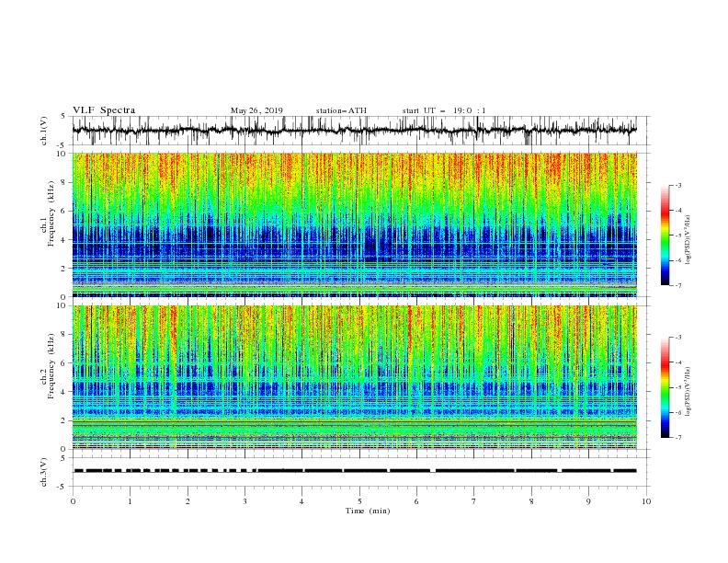Click the "5" minute time tick label

point(359,501)
